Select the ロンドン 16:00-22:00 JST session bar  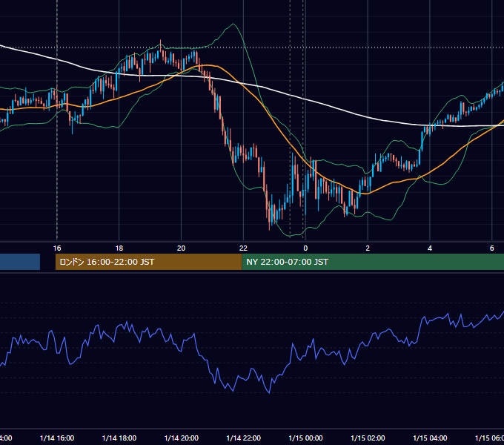(148, 262)
